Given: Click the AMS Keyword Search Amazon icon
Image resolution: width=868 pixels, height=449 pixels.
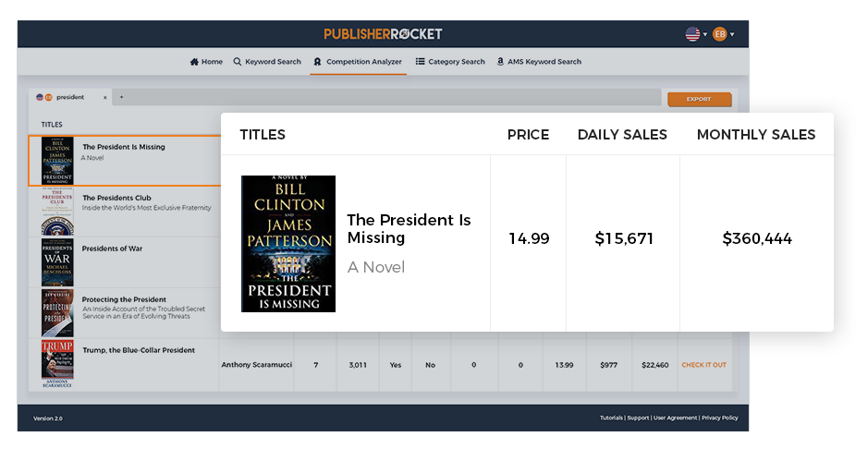Looking at the screenshot, I should click(500, 62).
